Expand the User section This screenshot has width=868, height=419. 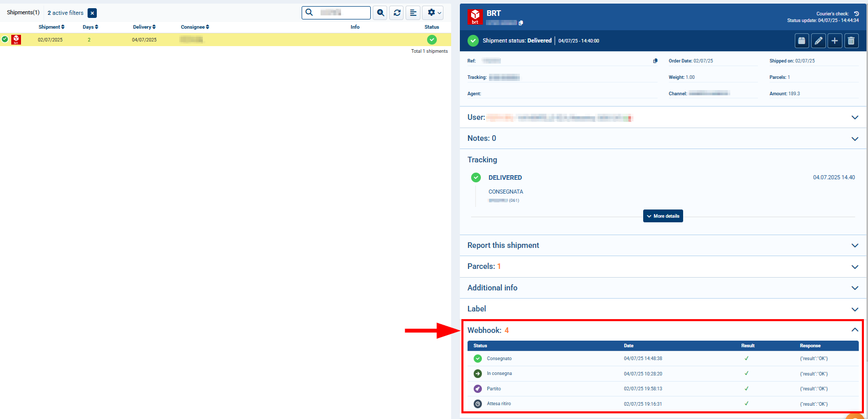pyautogui.click(x=855, y=117)
